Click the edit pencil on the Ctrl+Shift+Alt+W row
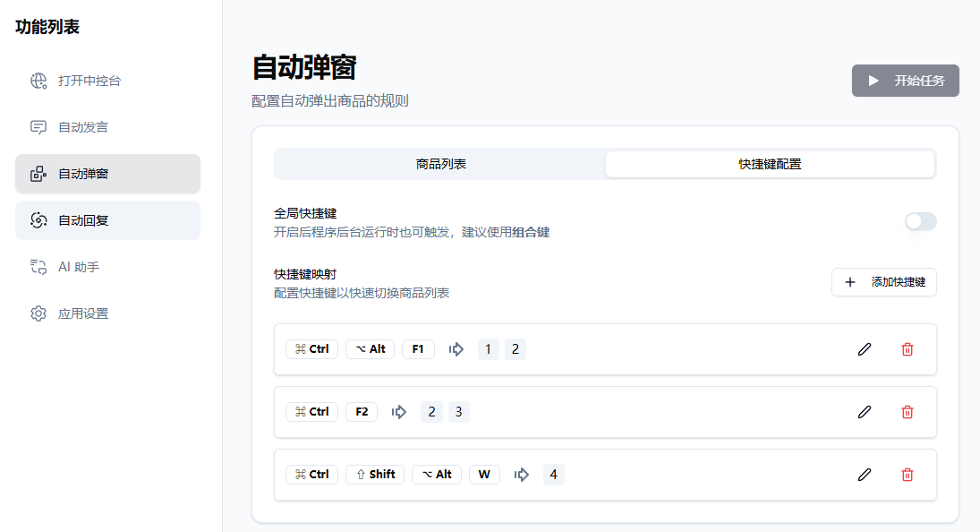This screenshot has height=532, width=980. coord(864,474)
